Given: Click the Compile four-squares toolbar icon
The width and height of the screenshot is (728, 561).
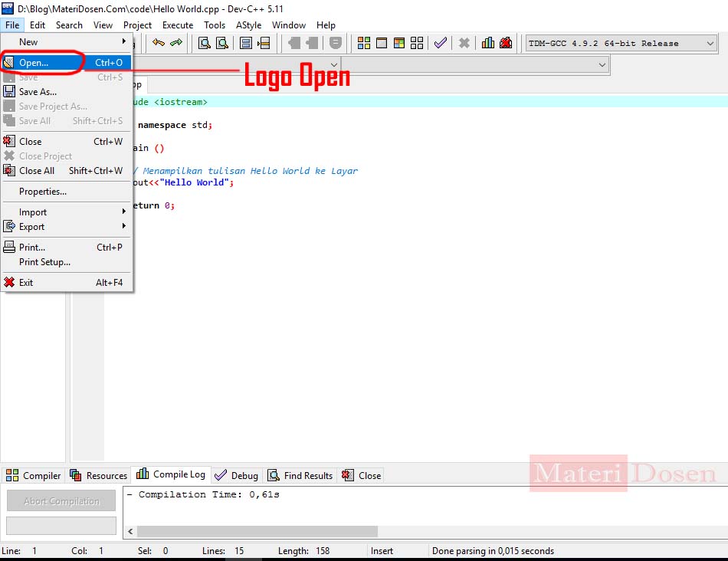Looking at the screenshot, I should (x=364, y=43).
